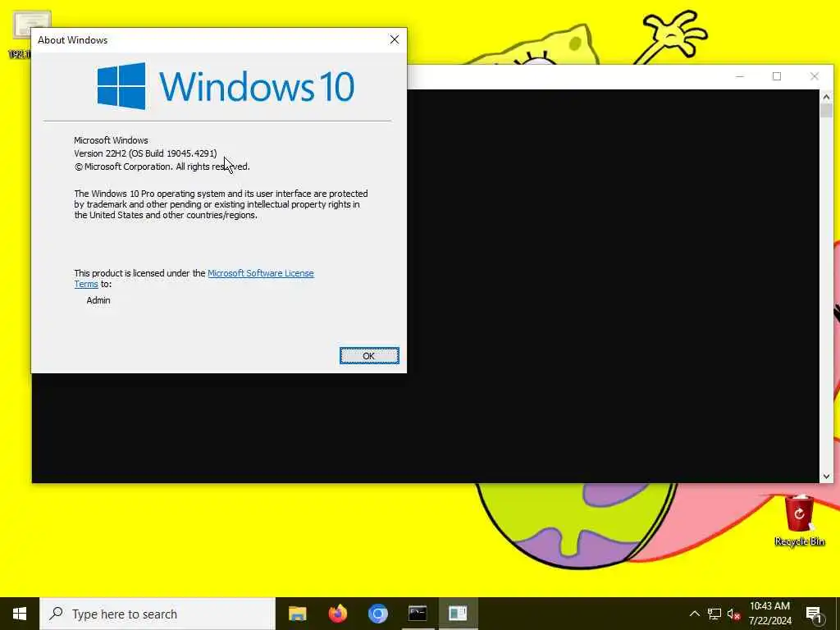
Task: Open the notification center icon
Action: click(814, 614)
